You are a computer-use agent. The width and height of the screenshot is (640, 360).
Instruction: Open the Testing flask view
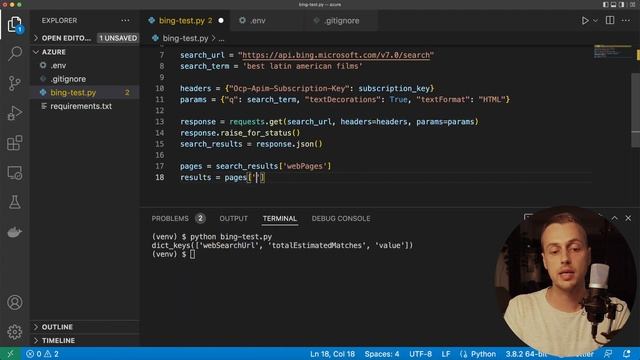15,202
